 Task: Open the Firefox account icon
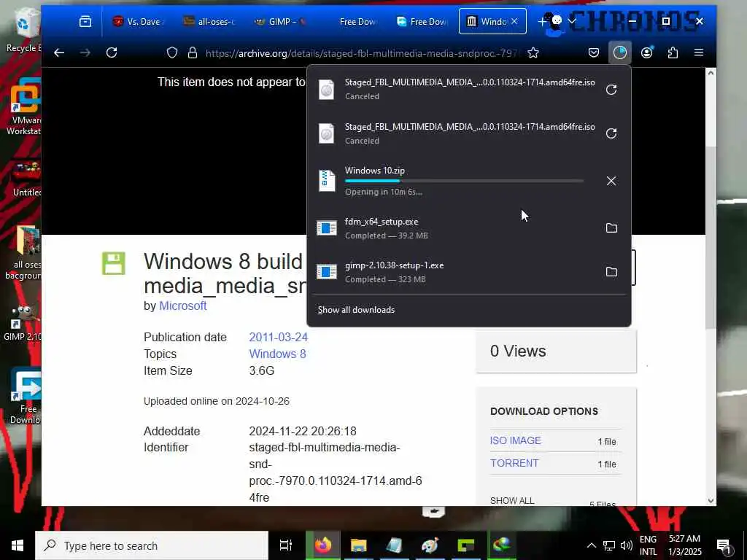(x=646, y=52)
